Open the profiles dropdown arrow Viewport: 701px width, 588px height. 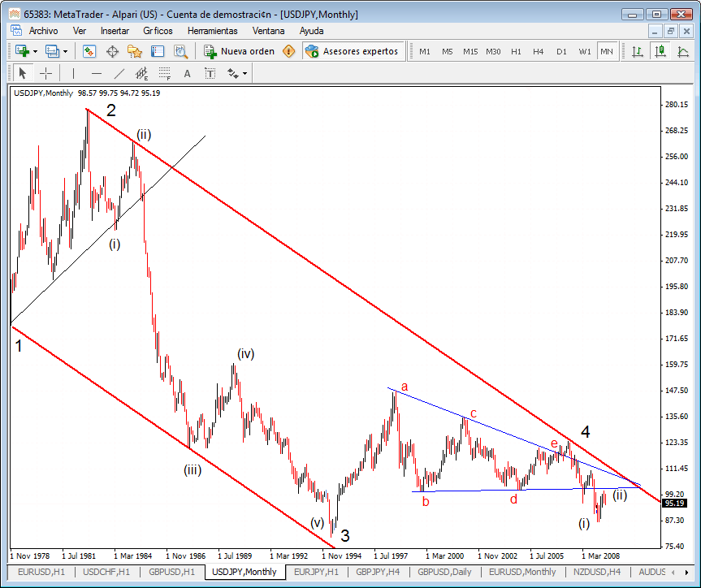click(x=66, y=51)
